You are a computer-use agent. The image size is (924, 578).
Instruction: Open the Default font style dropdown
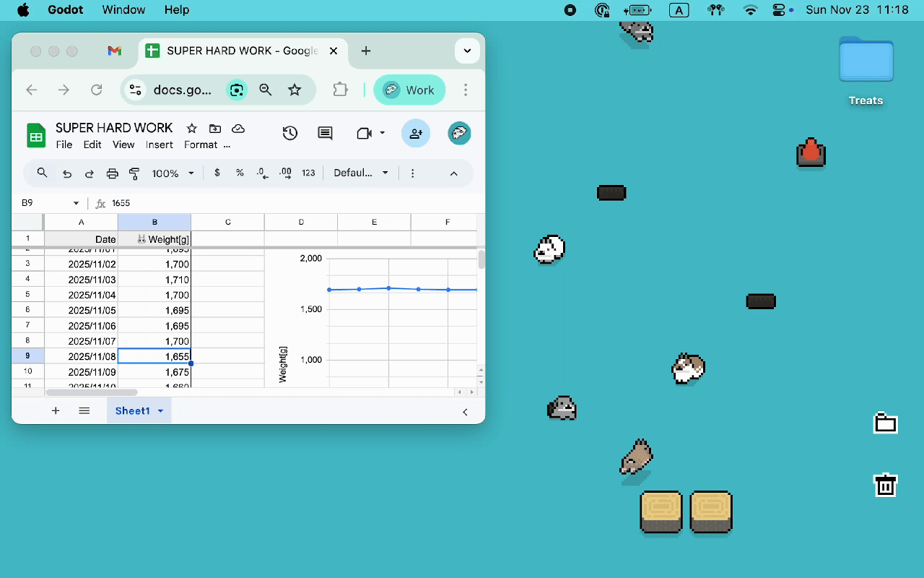(361, 173)
